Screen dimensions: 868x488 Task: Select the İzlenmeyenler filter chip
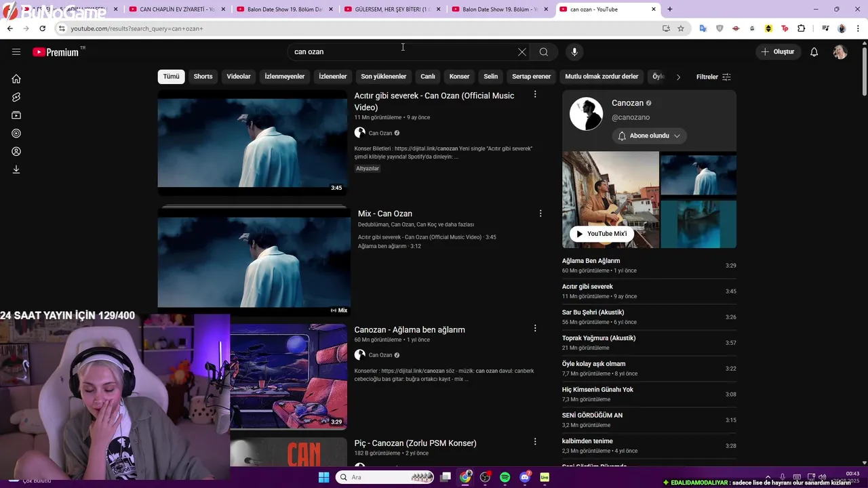coord(284,77)
